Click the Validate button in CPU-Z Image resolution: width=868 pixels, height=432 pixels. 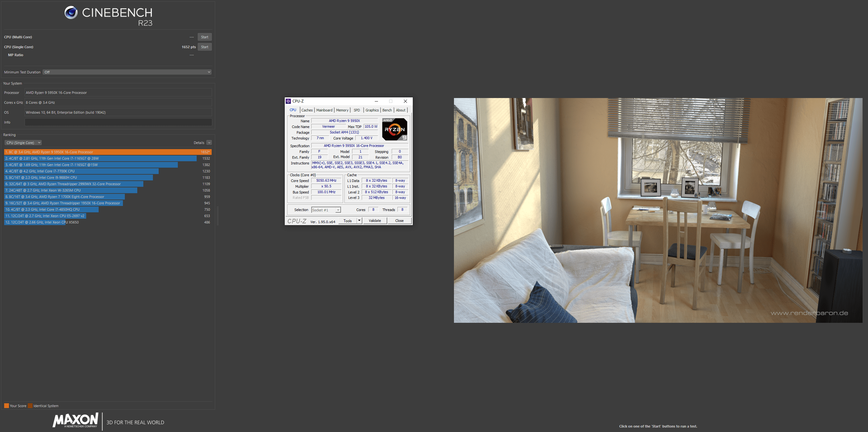tap(375, 221)
